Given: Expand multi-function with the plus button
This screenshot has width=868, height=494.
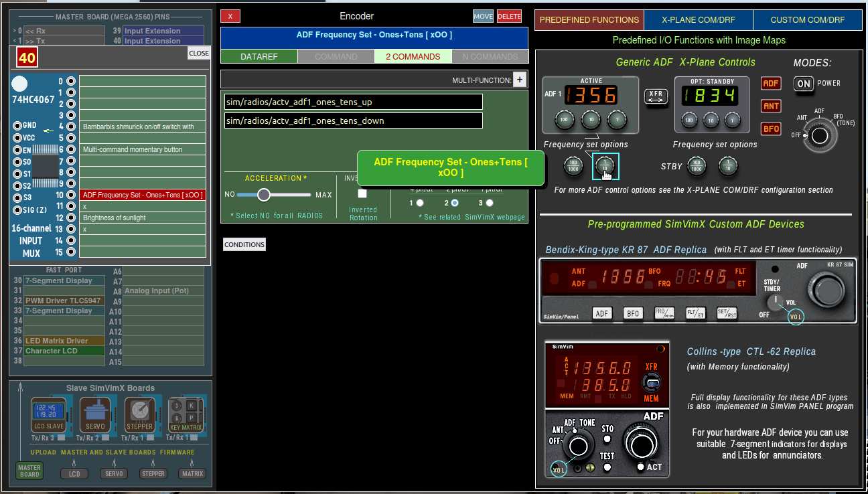Looking at the screenshot, I should point(520,80).
